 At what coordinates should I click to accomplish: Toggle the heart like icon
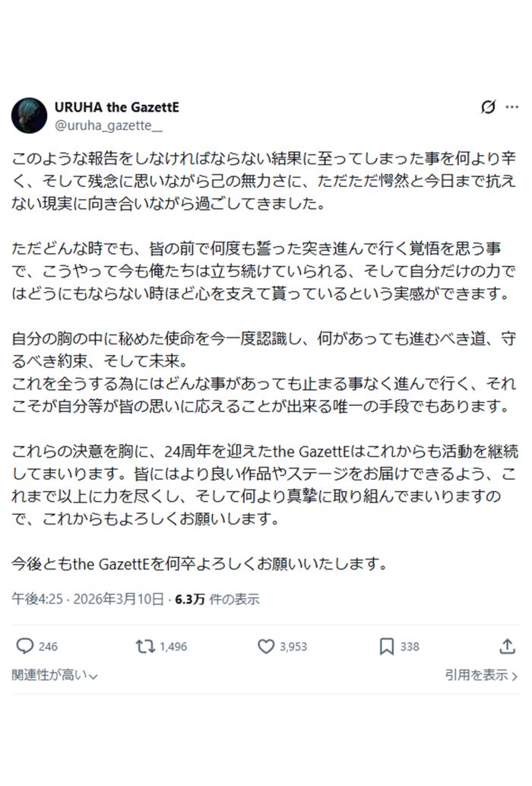pyautogui.click(x=265, y=646)
